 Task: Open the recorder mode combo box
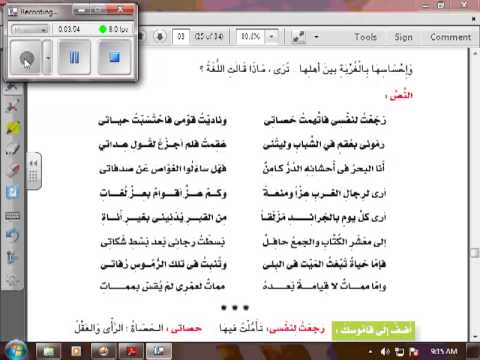30,29
